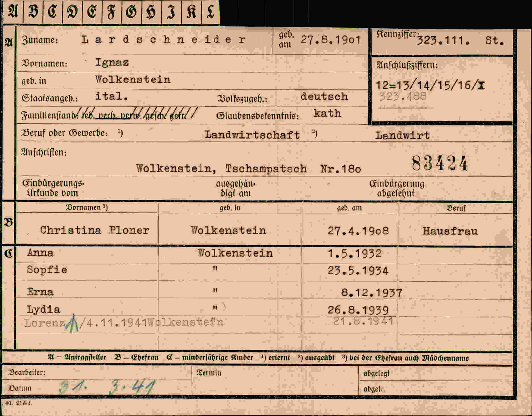This screenshot has height=416, width=532.
Task: Click the section B marker in left margin
Action: pos(8,222)
